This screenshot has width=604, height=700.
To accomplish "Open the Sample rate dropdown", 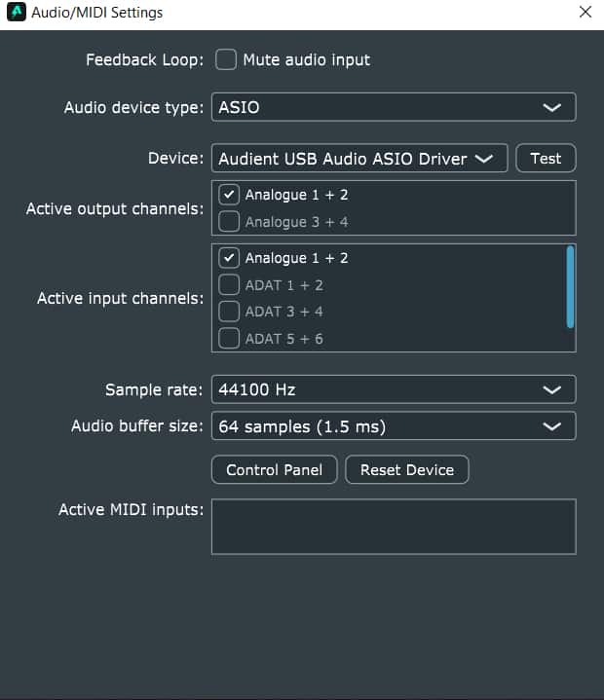I will click(x=393, y=389).
